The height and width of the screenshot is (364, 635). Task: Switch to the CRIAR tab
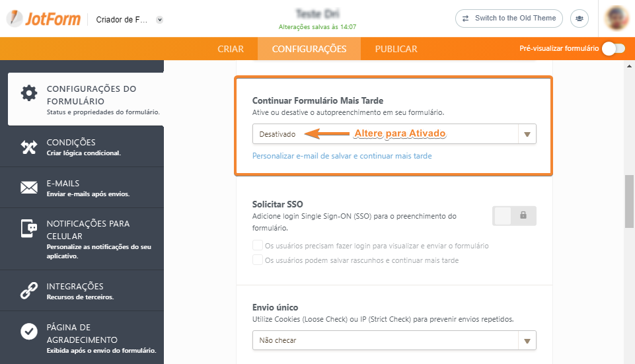click(231, 49)
